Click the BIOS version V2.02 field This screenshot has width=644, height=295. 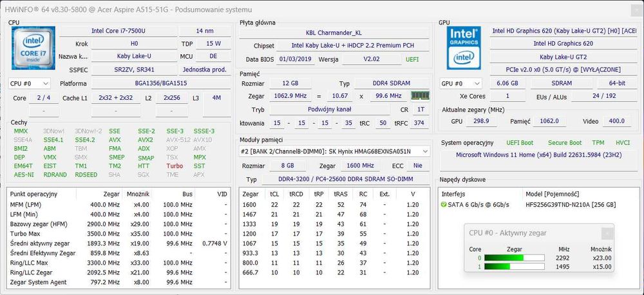tap(372, 59)
